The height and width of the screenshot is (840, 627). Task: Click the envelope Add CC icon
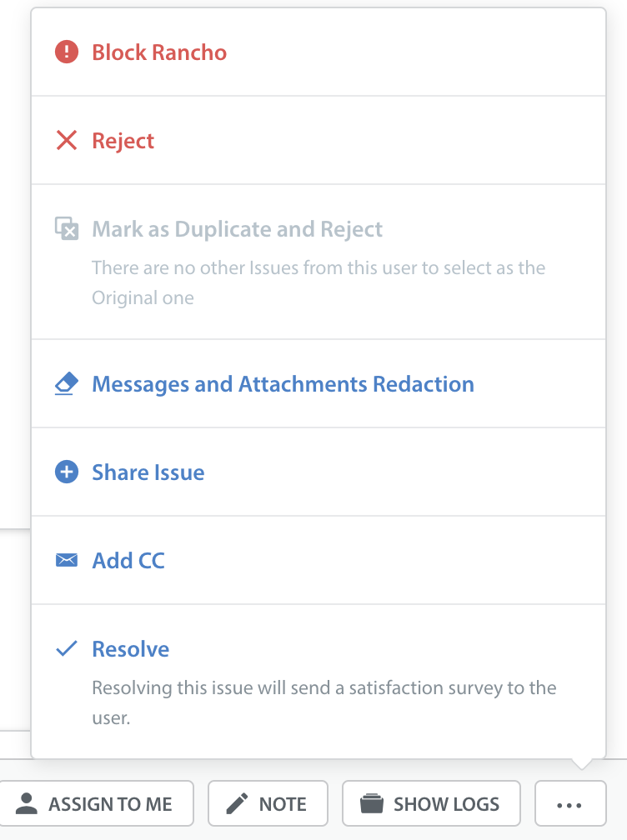point(67,560)
